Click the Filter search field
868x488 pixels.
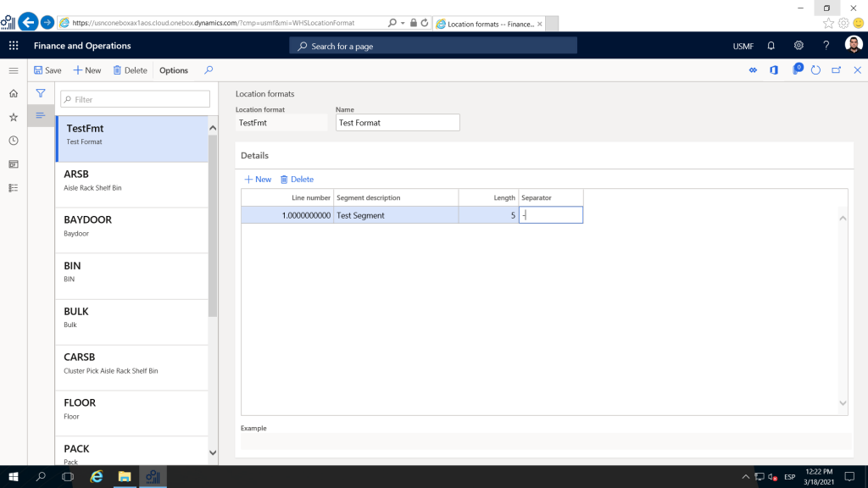pyautogui.click(x=134, y=99)
